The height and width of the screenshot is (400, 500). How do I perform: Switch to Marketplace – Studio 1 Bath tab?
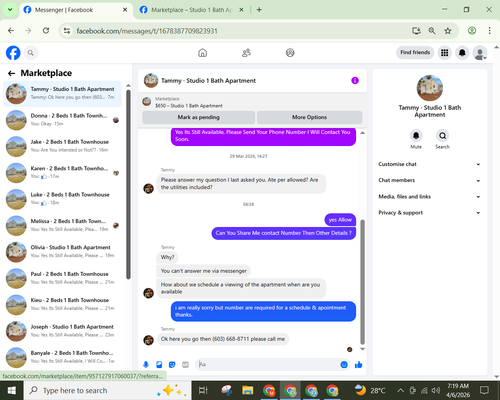point(193,10)
